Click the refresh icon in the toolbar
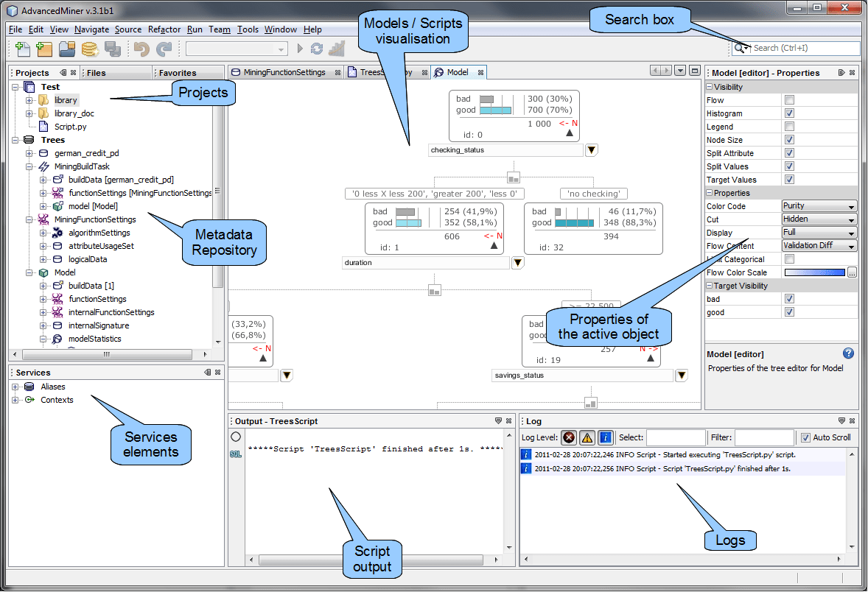The image size is (868, 592). (x=318, y=47)
